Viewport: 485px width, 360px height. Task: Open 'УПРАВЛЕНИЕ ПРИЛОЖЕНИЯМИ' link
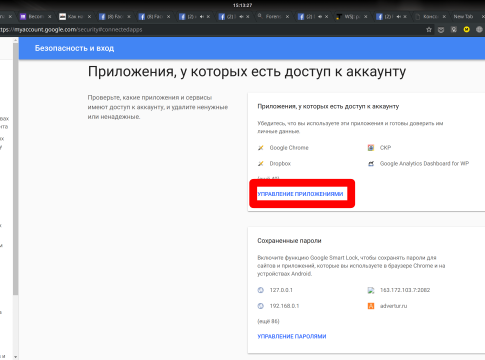pyautogui.click(x=300, y=194)
